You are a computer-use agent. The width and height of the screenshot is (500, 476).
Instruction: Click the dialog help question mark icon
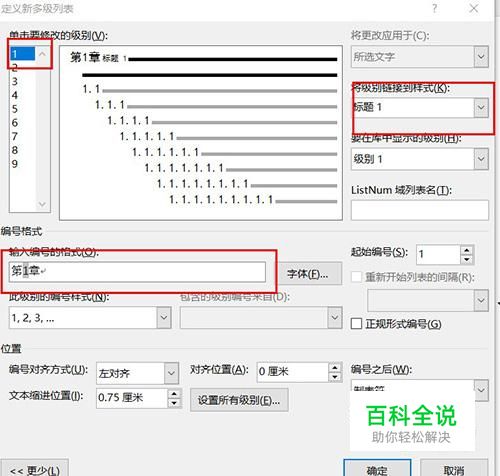point(435,8)
